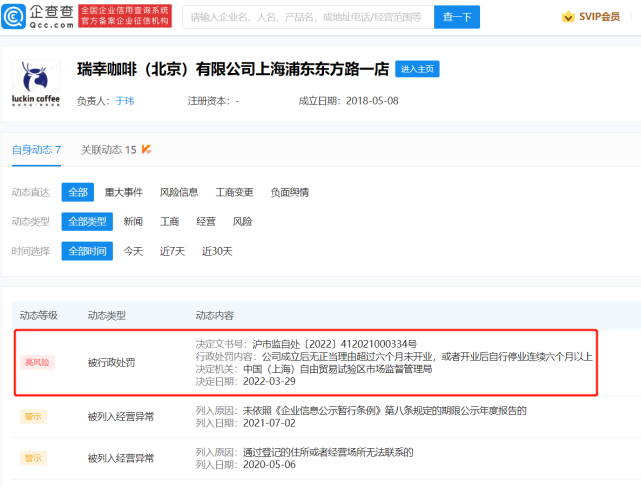Click decision date 2022-03-29
The height and width of the screenshot is (487, 641).
coord(269,382)
